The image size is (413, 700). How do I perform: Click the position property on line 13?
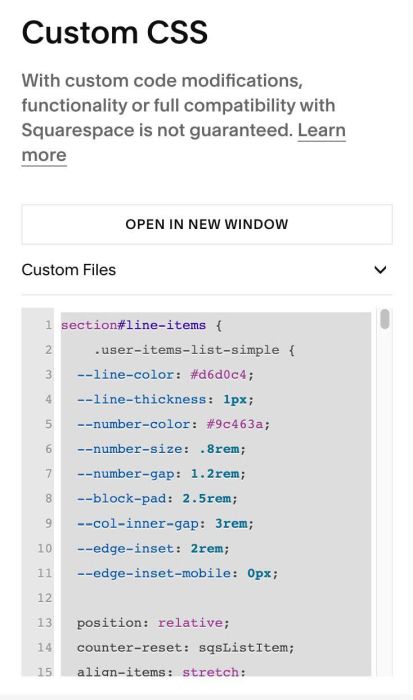point(108,622)
